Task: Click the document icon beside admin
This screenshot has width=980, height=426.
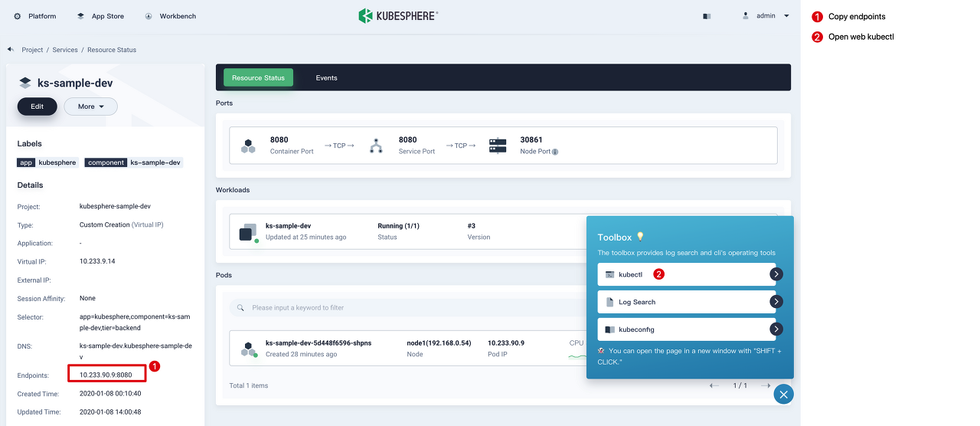Action: (707, 16)
